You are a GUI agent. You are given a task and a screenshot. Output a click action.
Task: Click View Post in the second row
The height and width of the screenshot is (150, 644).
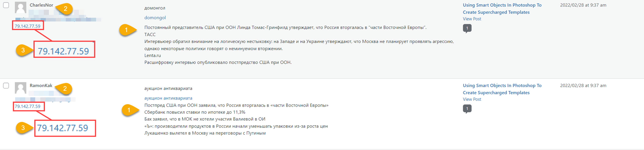[472, 99]
